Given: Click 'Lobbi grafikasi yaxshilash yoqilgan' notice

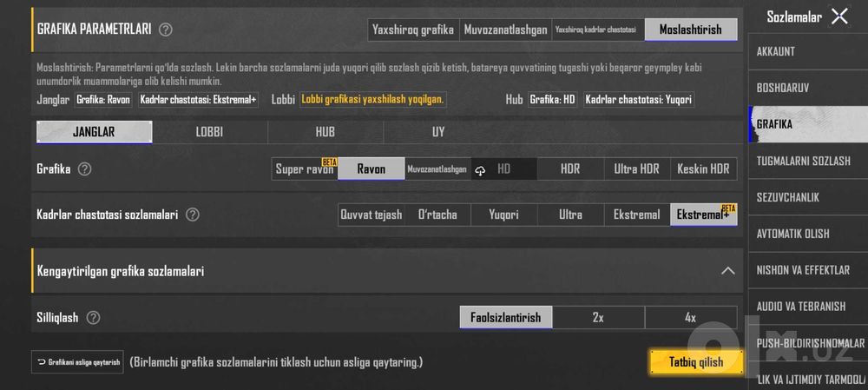Looking at the screenshot, I should tap(373, 100).
